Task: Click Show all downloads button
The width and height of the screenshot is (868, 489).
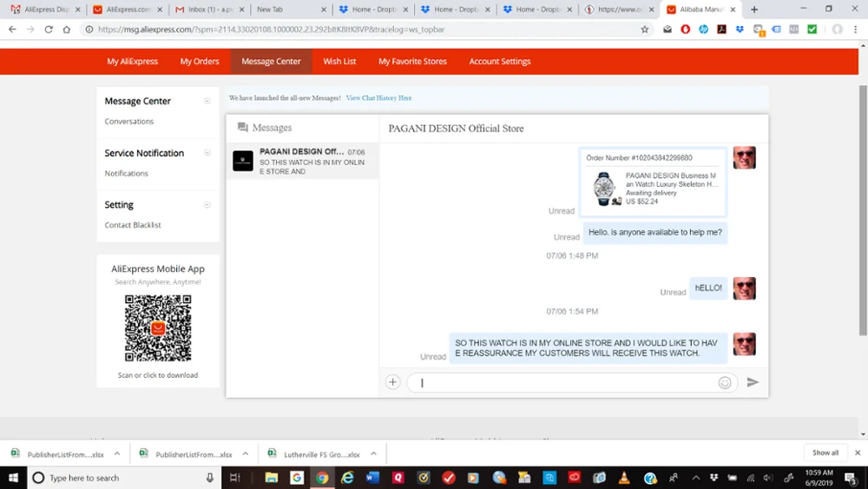Action: pyautogui.click(x=825, y=453)
